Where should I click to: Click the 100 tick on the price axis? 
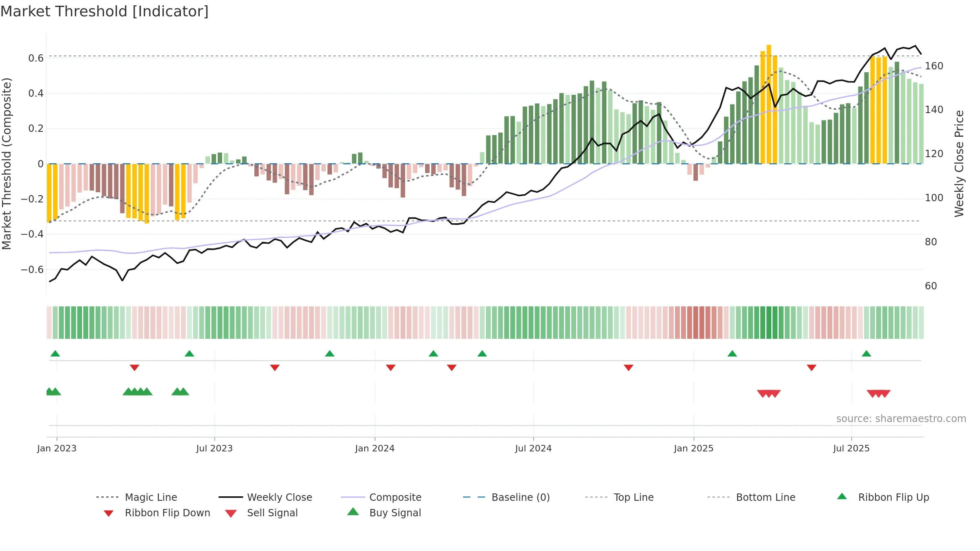tap(934, 198)
